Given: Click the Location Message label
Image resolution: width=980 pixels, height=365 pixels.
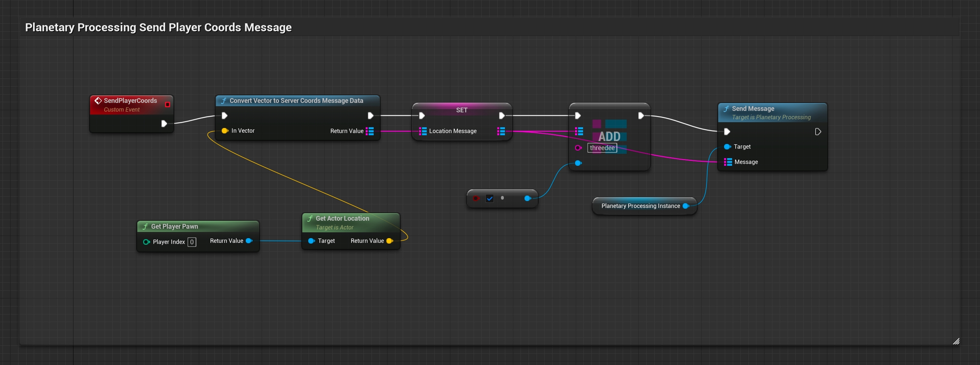Looking at the screenshot, I should coord(453,131).
